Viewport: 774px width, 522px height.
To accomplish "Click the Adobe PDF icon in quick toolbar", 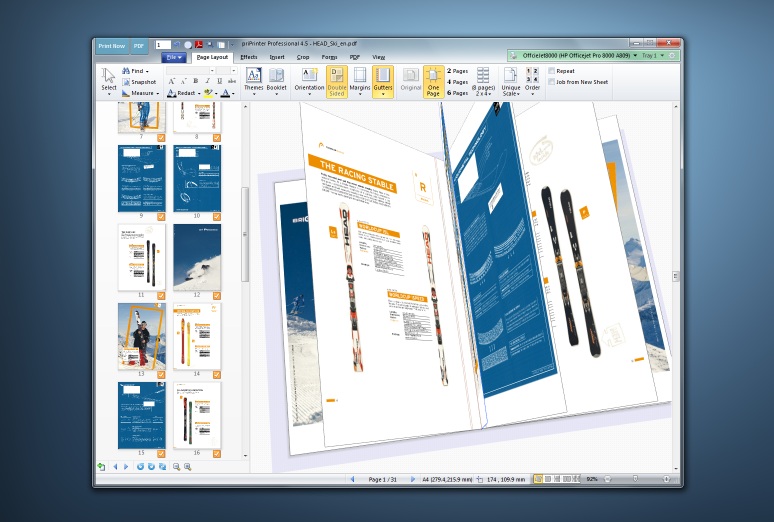I will coord(198,45).
